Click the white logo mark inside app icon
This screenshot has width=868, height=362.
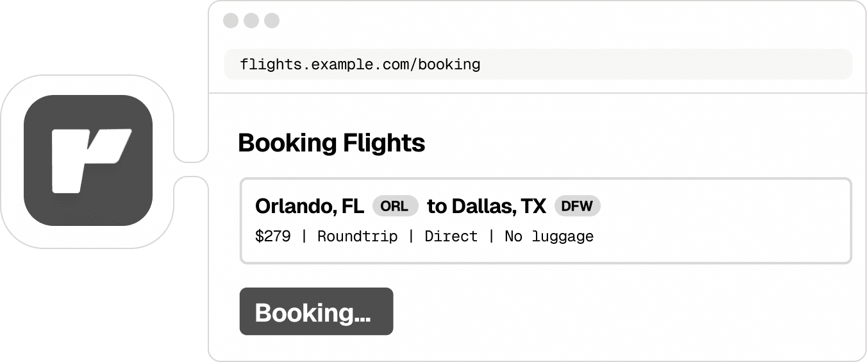90,160
